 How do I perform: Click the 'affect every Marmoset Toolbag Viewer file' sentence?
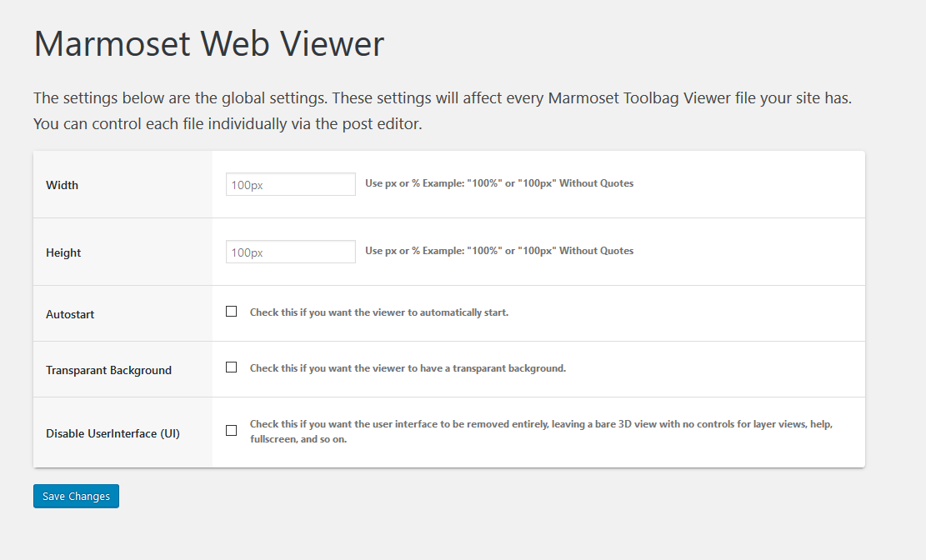592,98
